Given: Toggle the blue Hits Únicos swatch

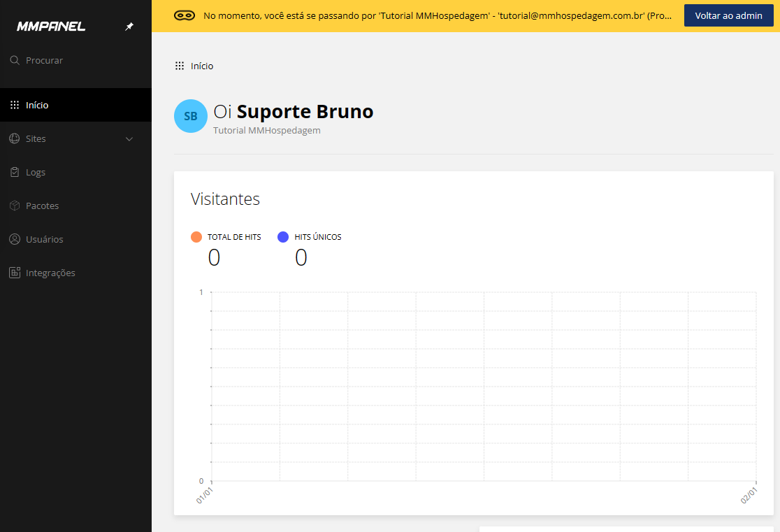Looking at the screenshot, I should (x=283, y=237).
